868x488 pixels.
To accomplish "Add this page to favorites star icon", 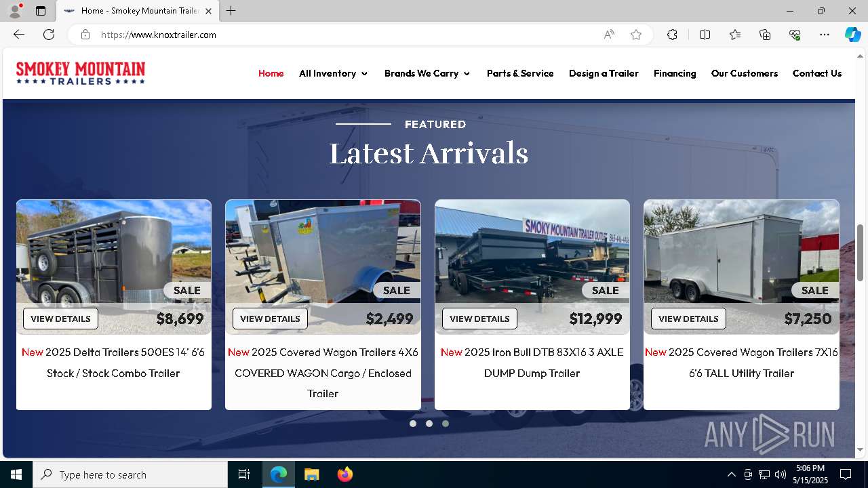I will 636,35.
